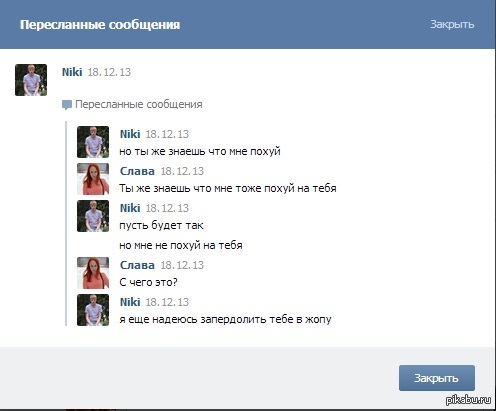Click Niki name above 'пусть будет так'
Screen dimensions: 496x411
tap(130, 208)
